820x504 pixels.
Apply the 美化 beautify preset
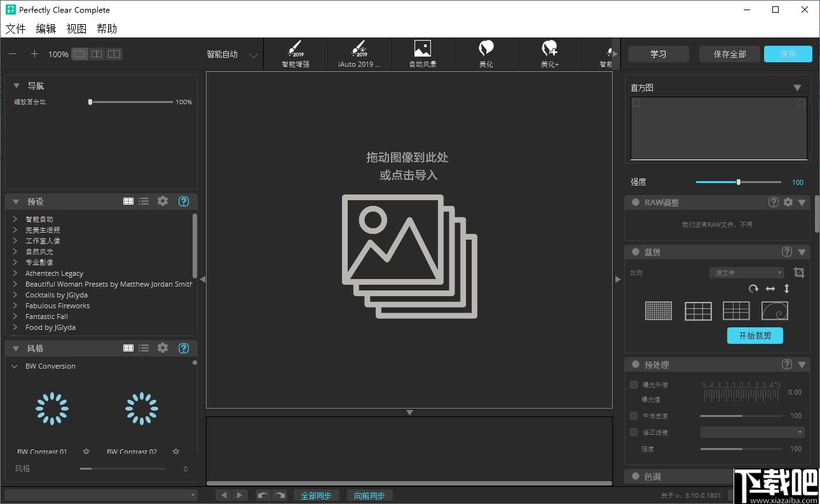tap(486, 54)
